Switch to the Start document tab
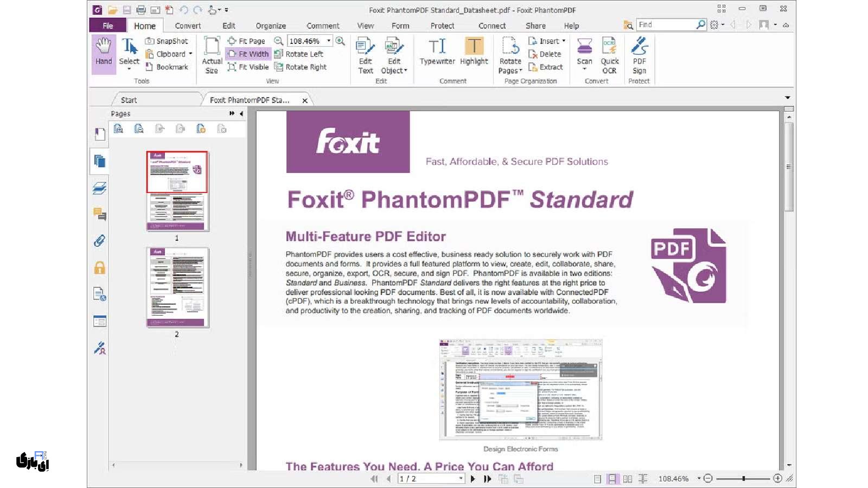The height and width of the screenshot is (488, 868). 129,100
